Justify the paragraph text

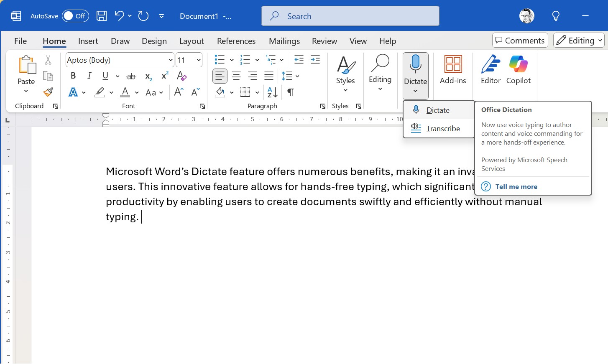click(269, 76)
